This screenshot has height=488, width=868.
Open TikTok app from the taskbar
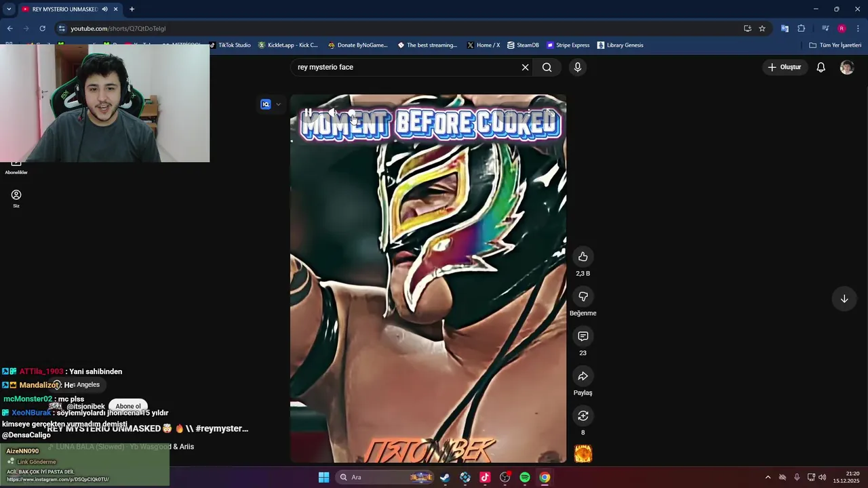(485, 477)
